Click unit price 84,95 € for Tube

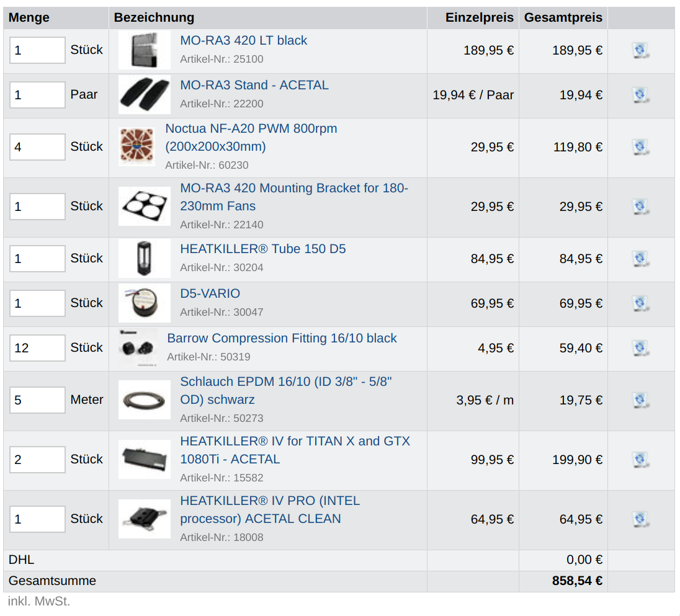click(492, 259)
